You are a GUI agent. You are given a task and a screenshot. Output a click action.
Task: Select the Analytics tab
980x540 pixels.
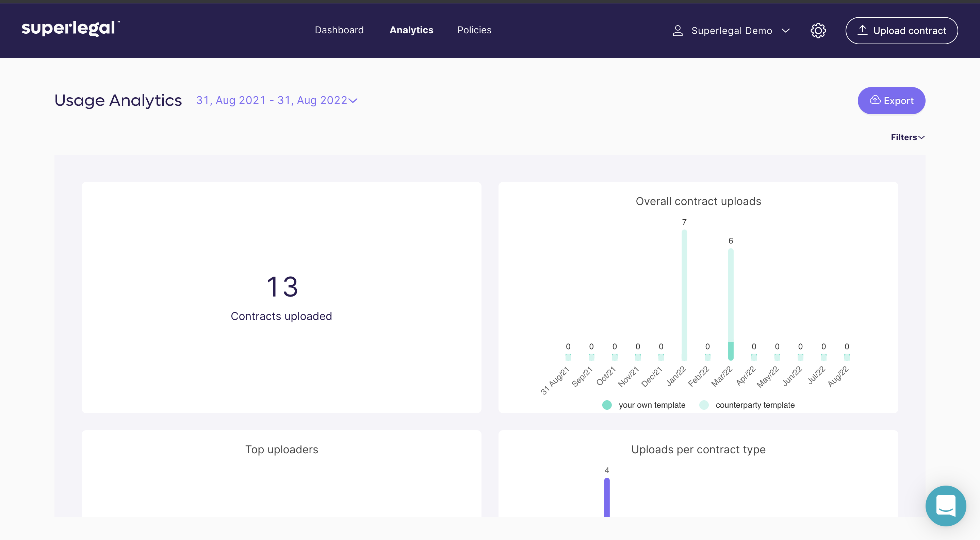410,29
